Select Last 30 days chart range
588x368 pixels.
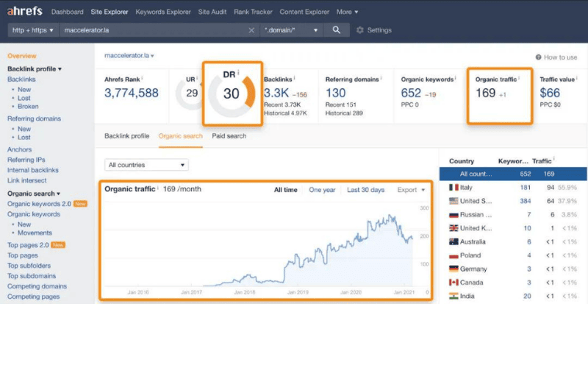click(365, 190)
